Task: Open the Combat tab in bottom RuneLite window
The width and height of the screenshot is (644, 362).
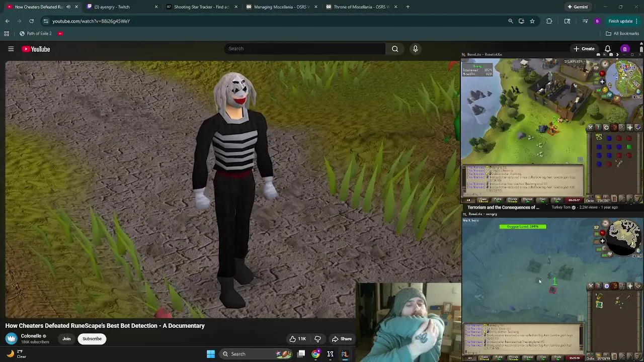Action: tap(591, 286)
